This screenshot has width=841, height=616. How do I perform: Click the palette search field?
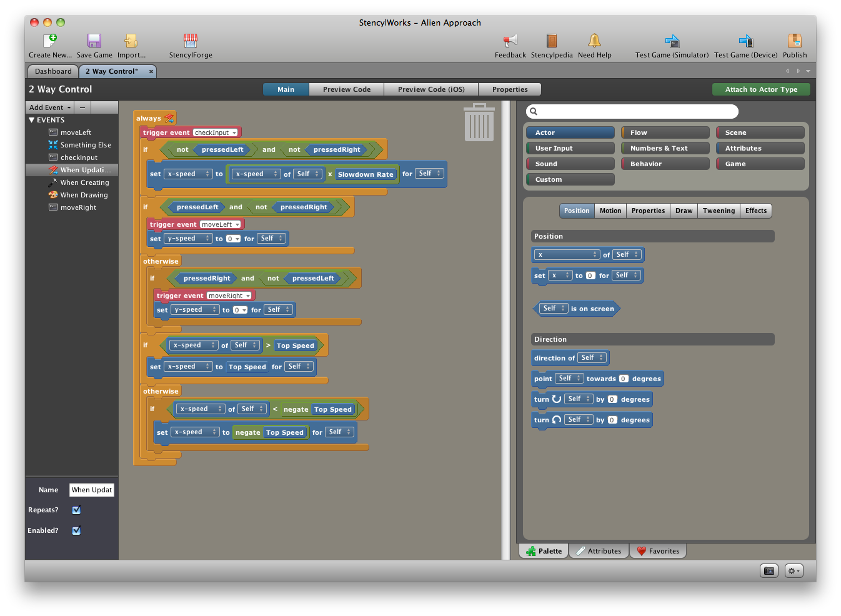pyautogui.click(x=632, y=111)
